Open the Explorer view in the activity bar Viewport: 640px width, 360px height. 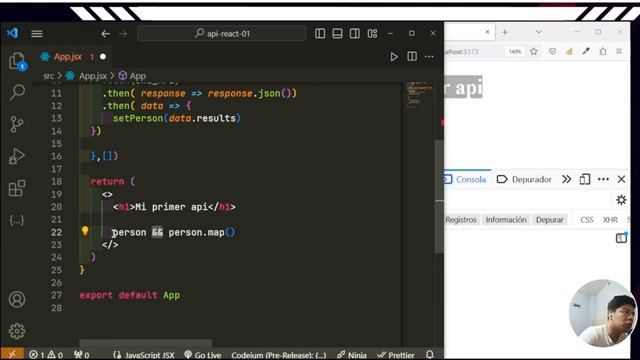click(x=17, y=61)
